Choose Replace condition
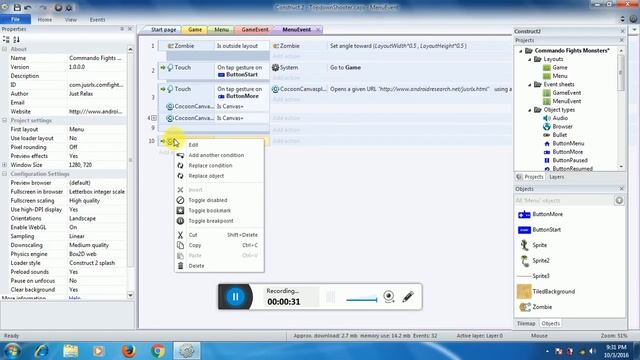 tap(219, 165)
